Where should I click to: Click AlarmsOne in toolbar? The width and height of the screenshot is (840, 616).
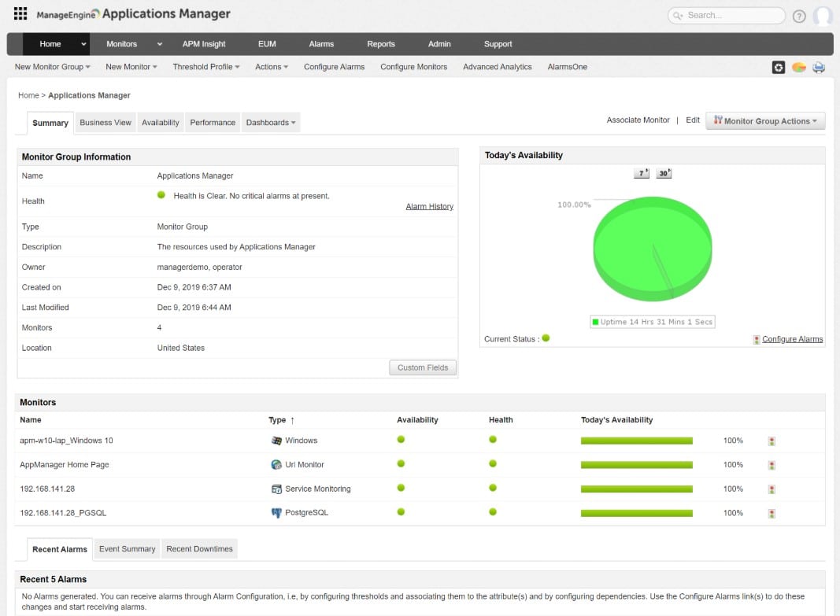click(x=568, y=67)
